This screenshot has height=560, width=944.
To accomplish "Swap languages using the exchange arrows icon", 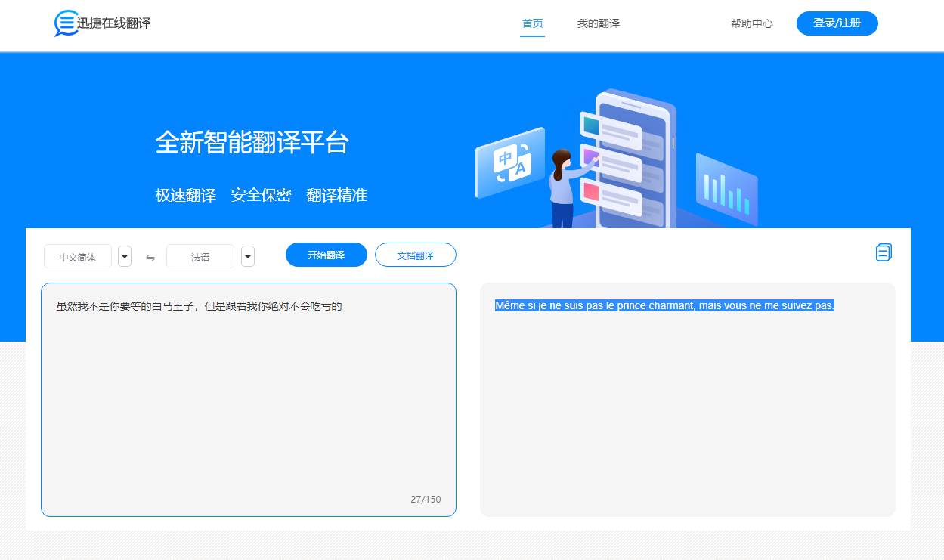I will (x=150, y=257).
